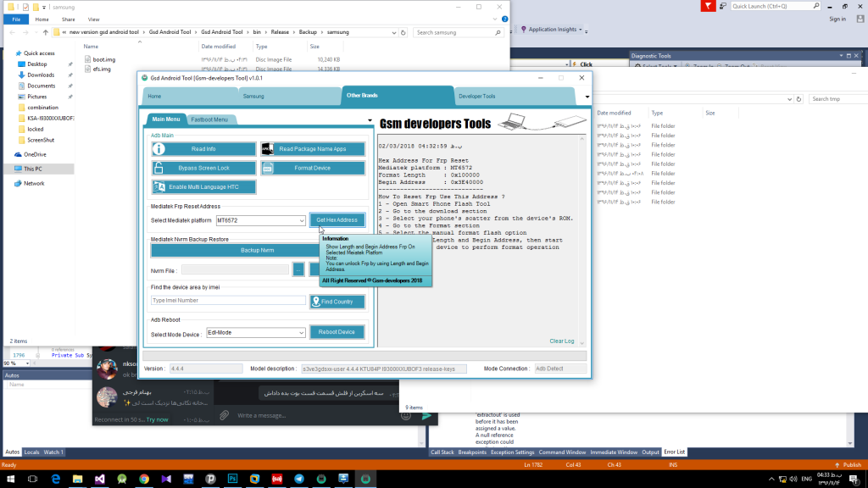Image resolution: width=868 pixels, height=488 pixels.
Task: Click the Explorer help question-mark icon
Action: pyautogui.click(x=505, y=19)
